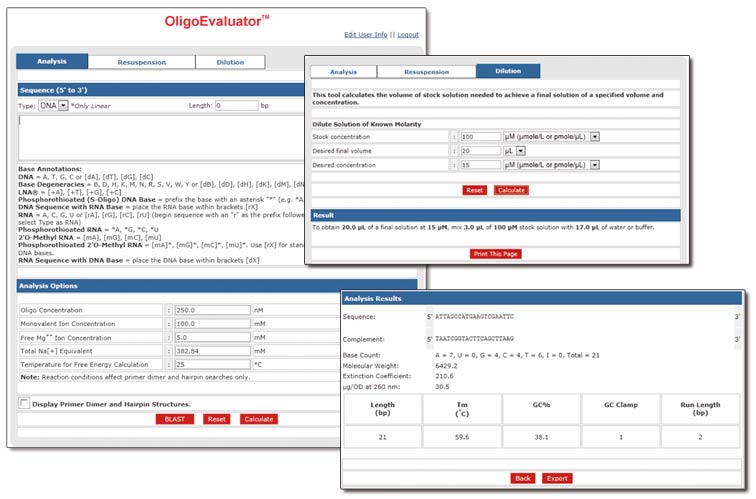Click the GC% value 38.1 cell
Screen dimensions: 756x499
pos(541,437)
